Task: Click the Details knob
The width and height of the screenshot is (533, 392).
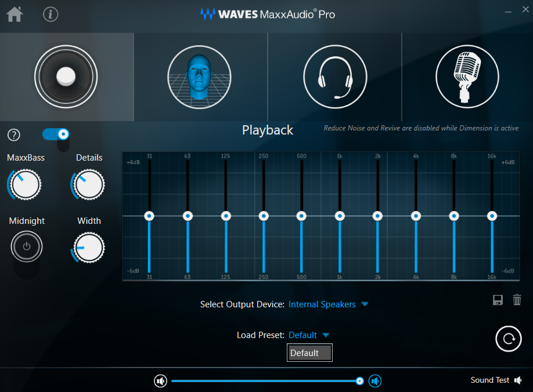Action: pos(88,185)
